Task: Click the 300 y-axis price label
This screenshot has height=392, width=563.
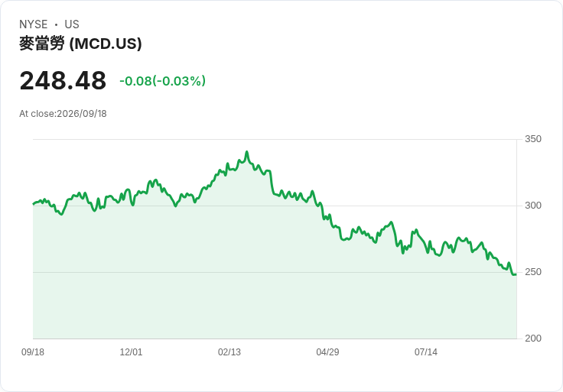Action: (533, 206)
